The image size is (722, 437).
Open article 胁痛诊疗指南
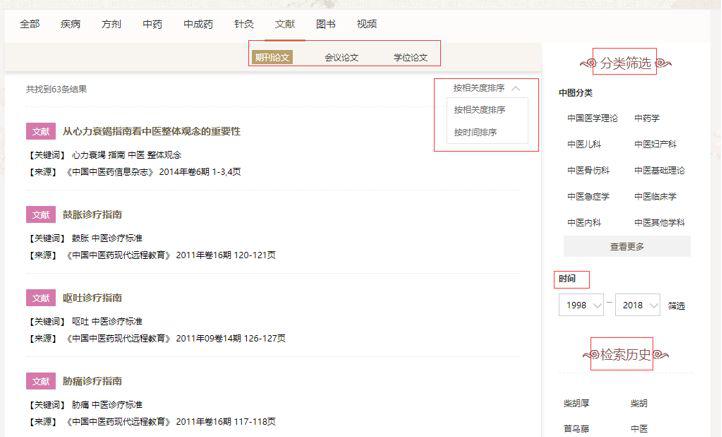coord(93,381)
